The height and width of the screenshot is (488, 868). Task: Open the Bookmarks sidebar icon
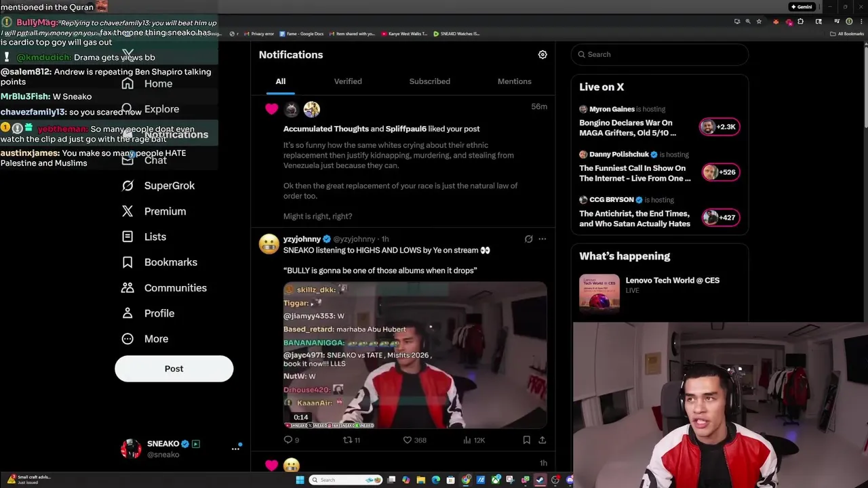click(x=127, y=262)
